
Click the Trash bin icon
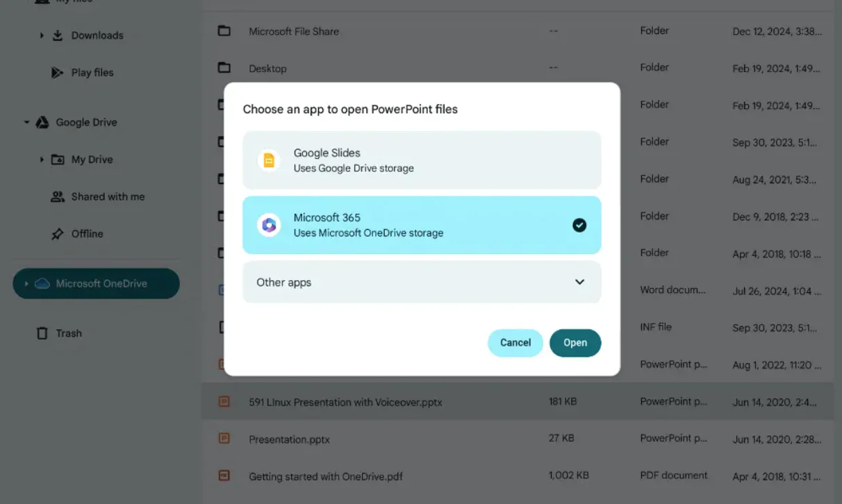tap(42, 333)
